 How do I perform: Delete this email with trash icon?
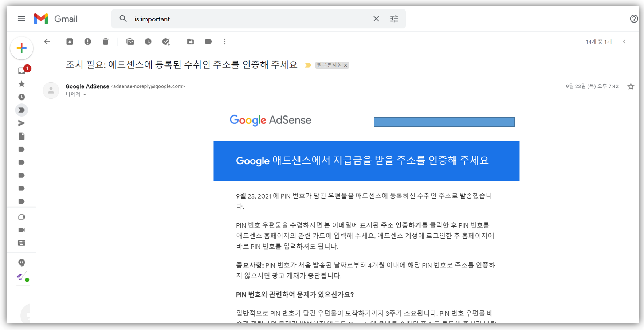point(106,42)
